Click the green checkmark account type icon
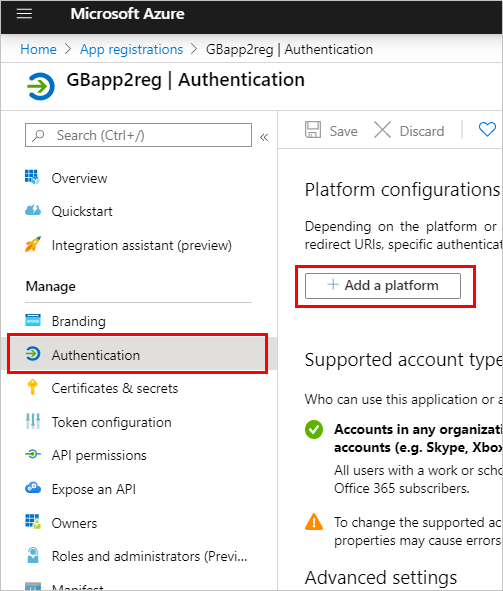This screenshot has width=503, height=591. click(314, 429)
